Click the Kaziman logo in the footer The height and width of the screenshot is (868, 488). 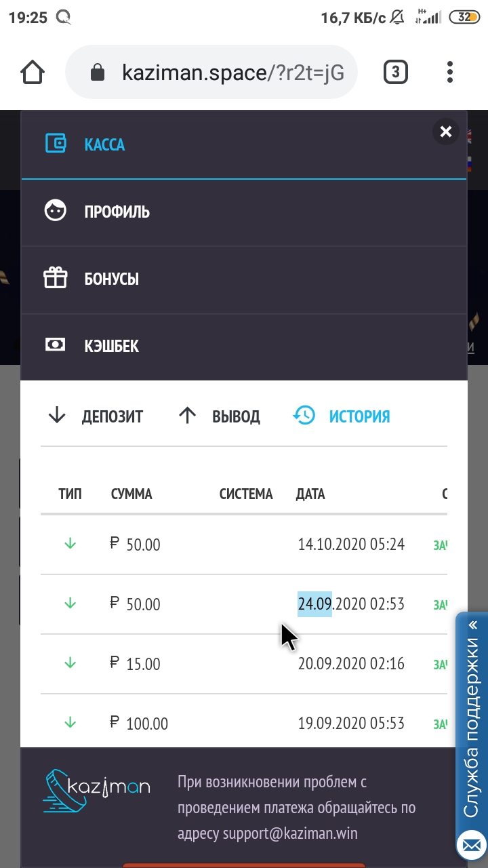pos(96,792)
